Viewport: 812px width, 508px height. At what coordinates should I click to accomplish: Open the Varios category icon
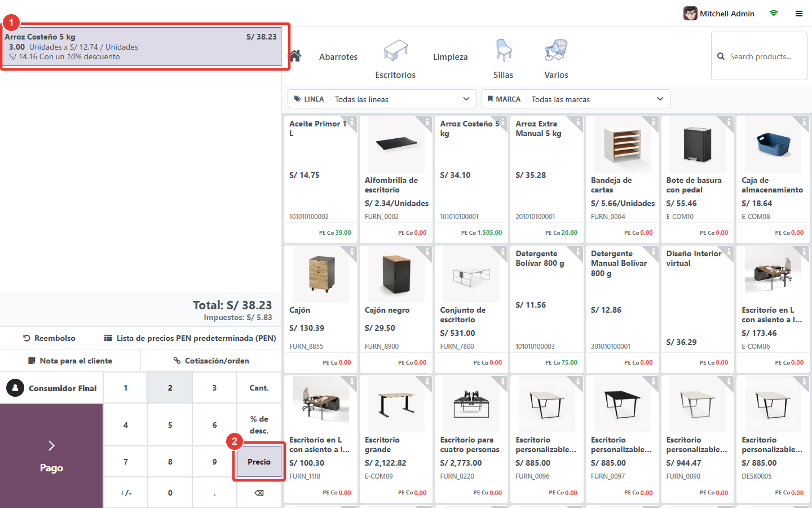pyautogui.click(x=556, y=50)
